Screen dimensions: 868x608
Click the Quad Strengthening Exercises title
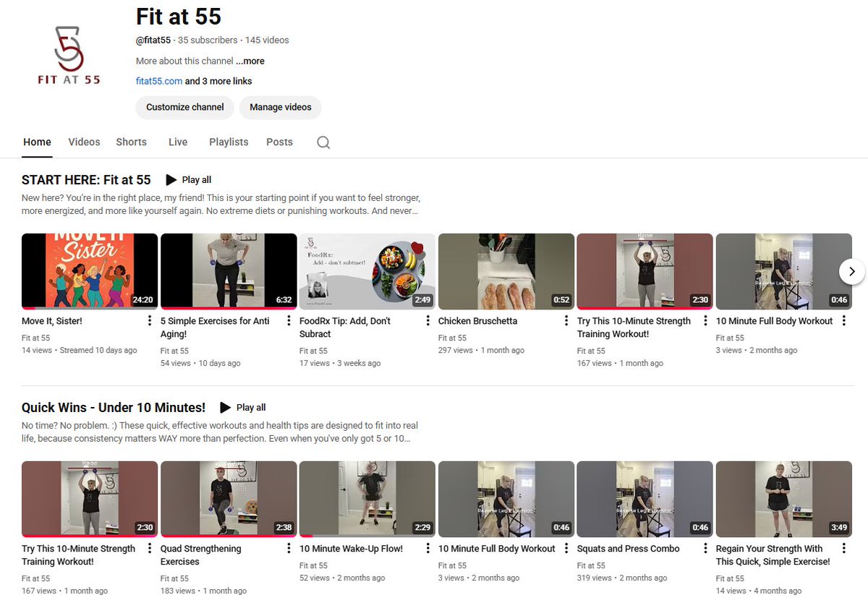point(201,555)
